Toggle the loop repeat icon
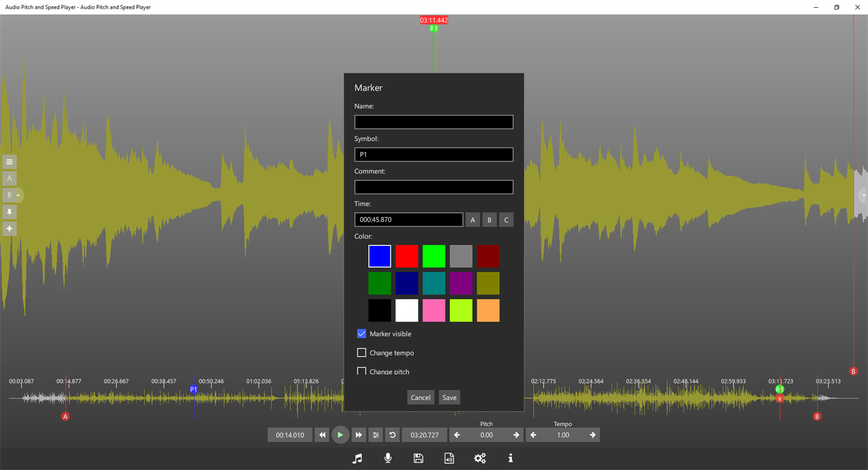This screenshot has width=868, height=470. pyautogui.click(x=392, y=435)
